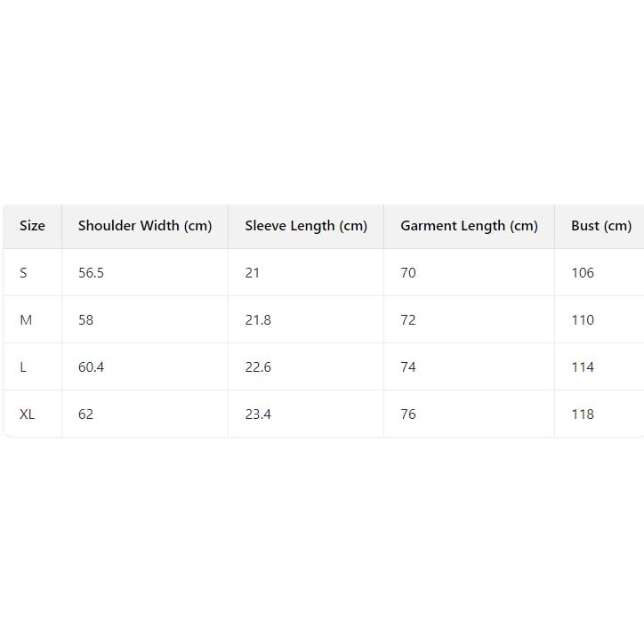Click the Garment Length (cm) header
The width and height of the screenshot is (644, 644).
pos(469,226)
